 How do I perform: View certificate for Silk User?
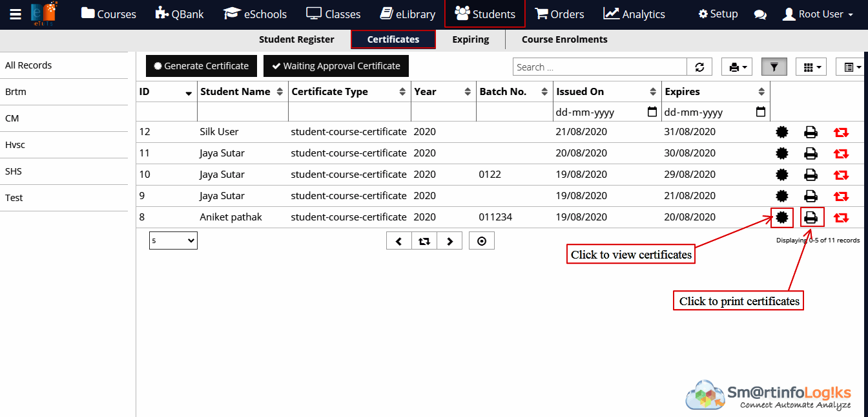(782, 133)
